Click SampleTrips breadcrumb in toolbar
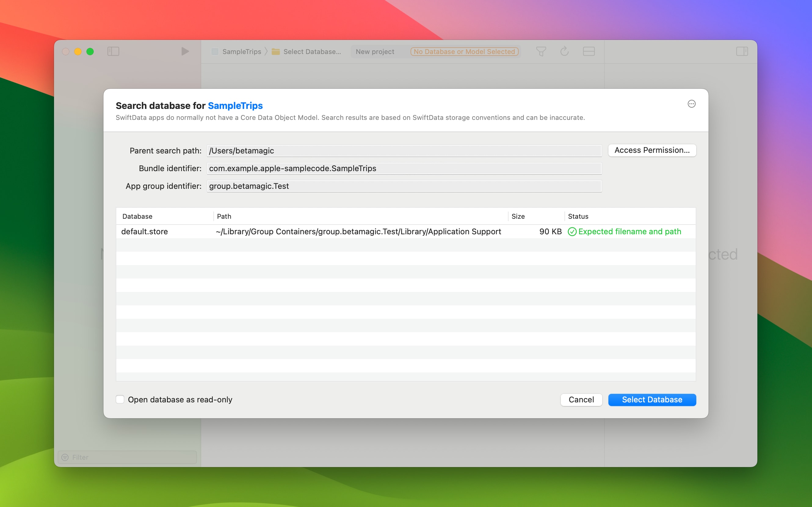The height and width of the screenshot is (507, 812). tap(241, 52)
